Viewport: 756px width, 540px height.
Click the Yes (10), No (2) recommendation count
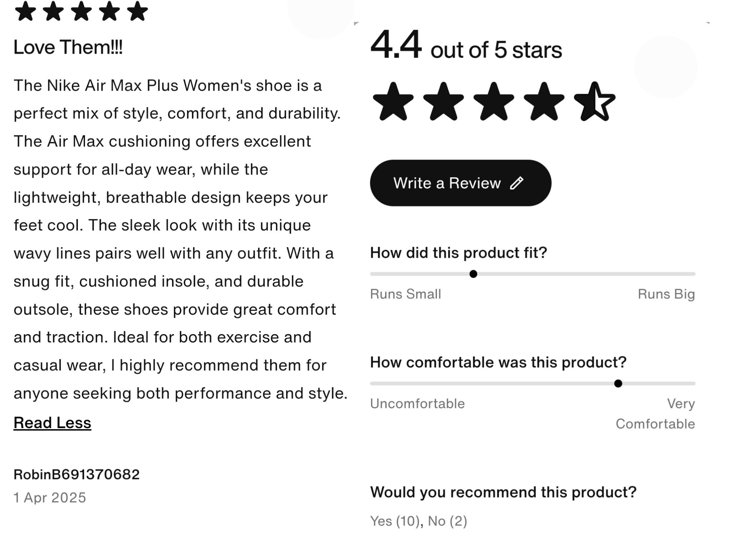(419, 521)
